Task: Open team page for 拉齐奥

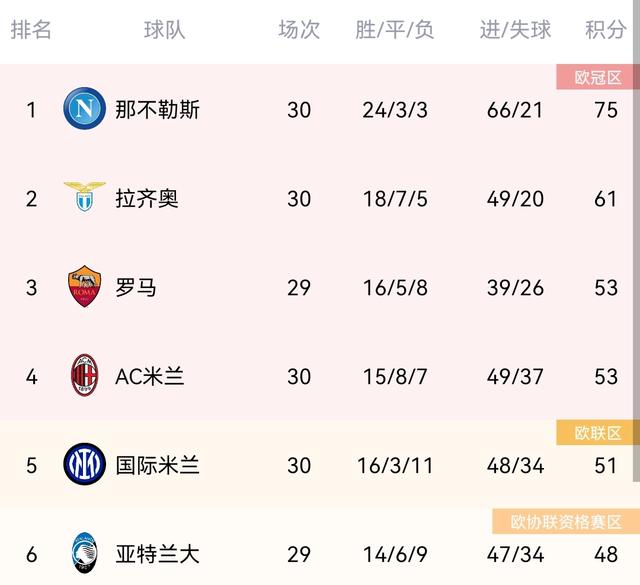Action: tap(147, 199)
